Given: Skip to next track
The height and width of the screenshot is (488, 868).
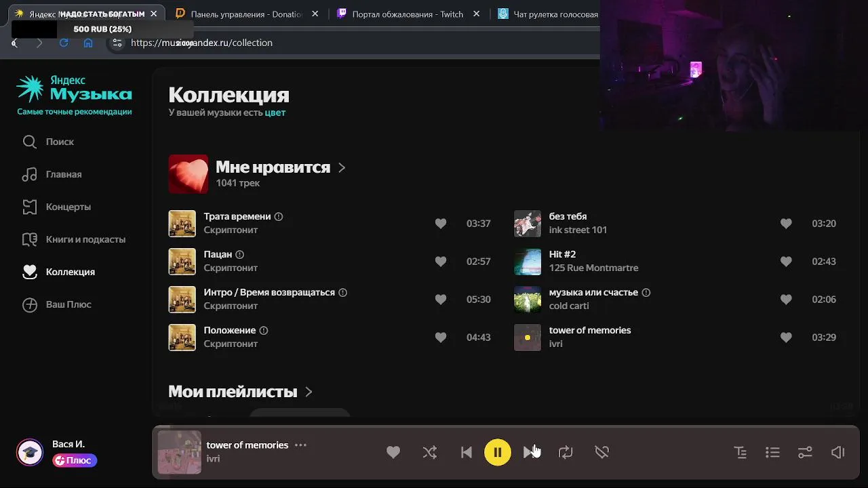Looking at the screenshot, I should click(x=530, y=452).
